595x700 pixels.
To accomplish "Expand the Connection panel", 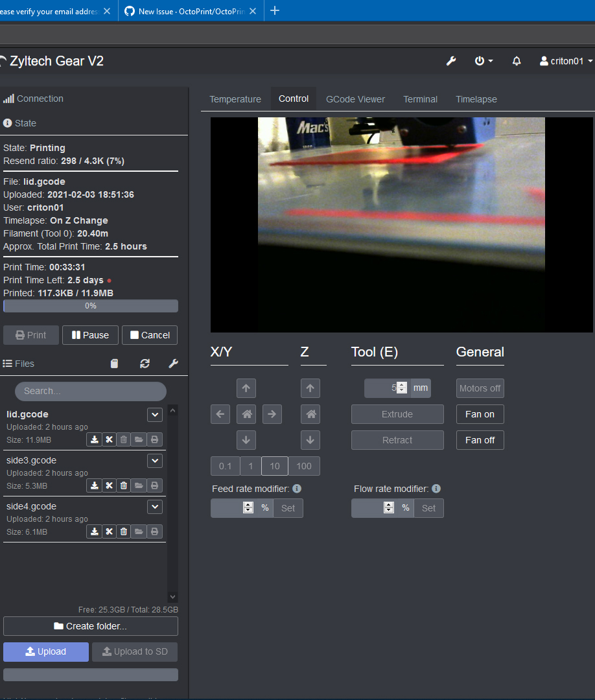I will coord(34,99).
